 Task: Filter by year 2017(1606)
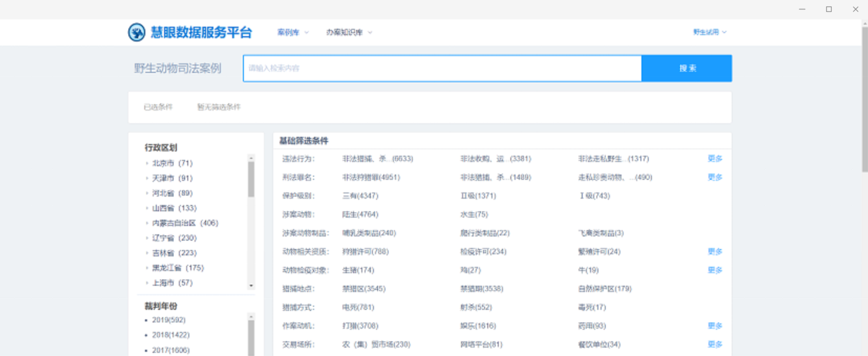pyautogui.click(x=170, y=350)
